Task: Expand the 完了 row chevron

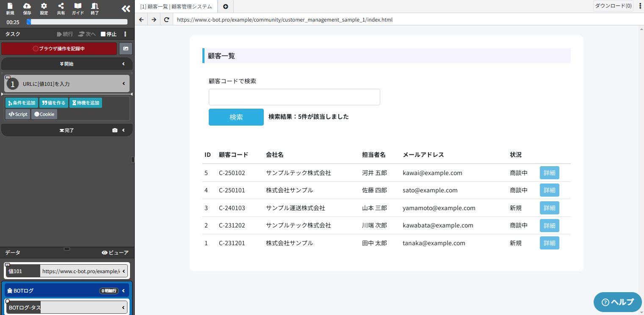Action: pyautogui.click(x=124, y=130)
